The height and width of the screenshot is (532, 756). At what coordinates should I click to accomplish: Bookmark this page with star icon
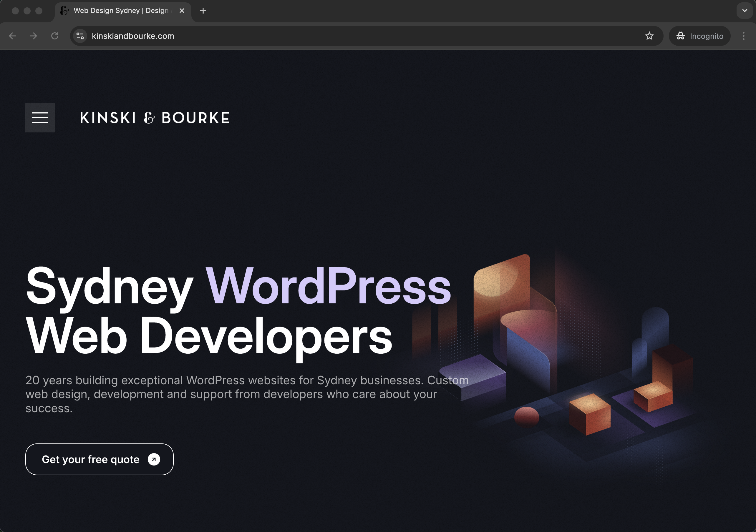coord(649,36)
